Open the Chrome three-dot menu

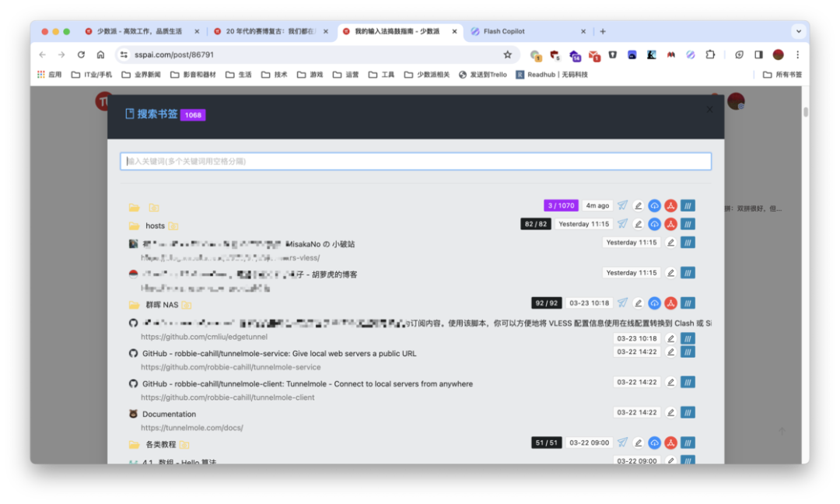pyautogui.click(x=798, y=54)
